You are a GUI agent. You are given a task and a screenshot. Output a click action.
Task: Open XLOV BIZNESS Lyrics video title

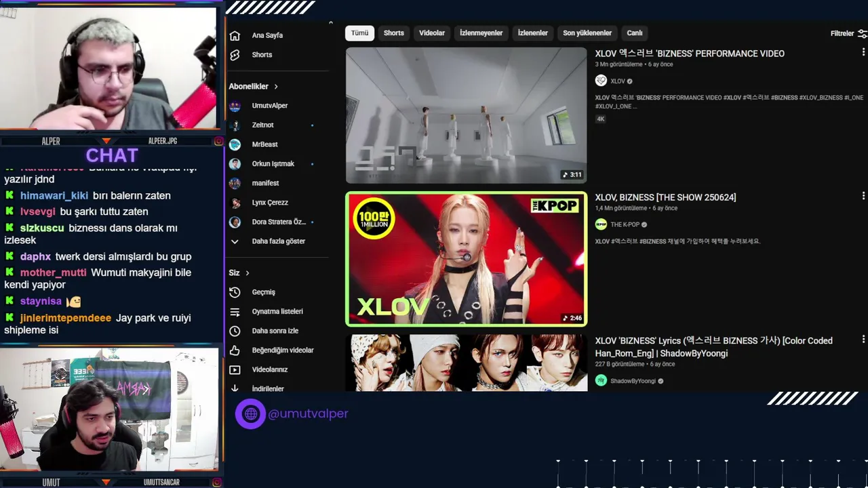click(714, 347)
